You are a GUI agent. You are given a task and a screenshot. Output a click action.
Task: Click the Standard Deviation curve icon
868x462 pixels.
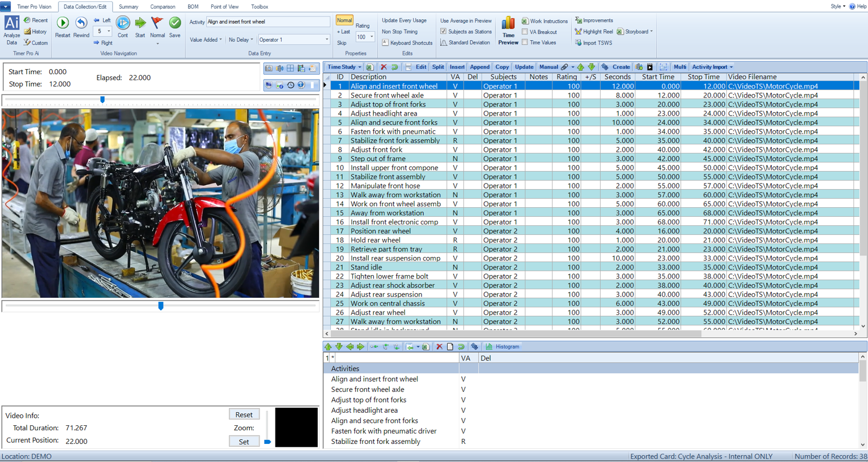[x=444, y=42]
